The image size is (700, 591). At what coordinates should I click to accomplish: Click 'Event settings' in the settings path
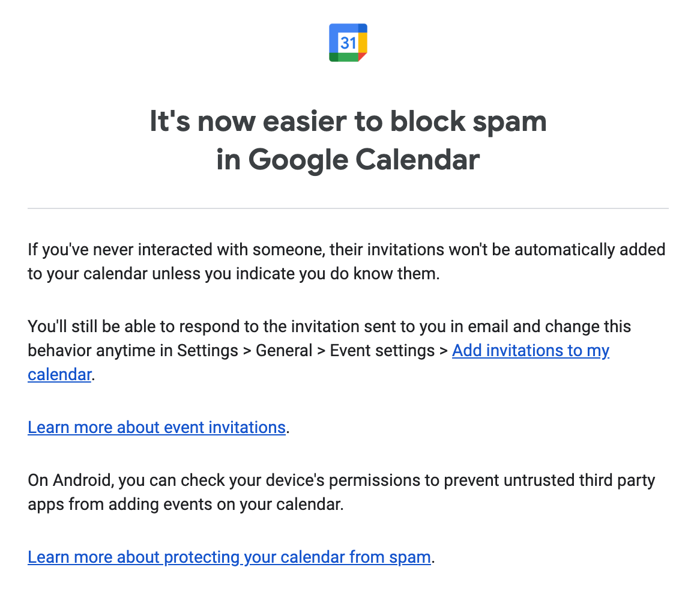[382, 351]
